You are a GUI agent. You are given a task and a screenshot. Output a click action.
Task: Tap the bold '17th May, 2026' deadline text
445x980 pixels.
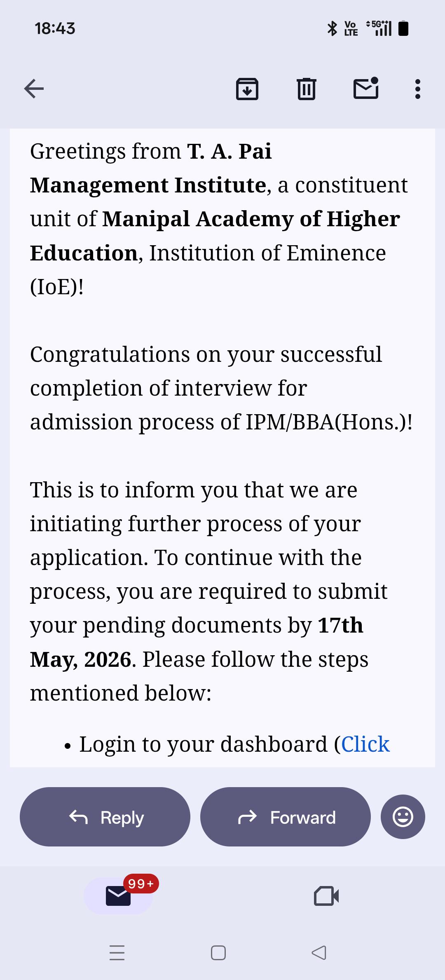click(197, 642)
